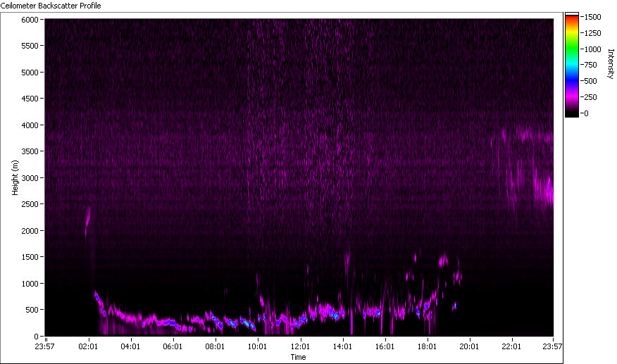This screenshot has width=617, height=364.
Task: Click the 4500 height axis value
Action: [30, 99]
